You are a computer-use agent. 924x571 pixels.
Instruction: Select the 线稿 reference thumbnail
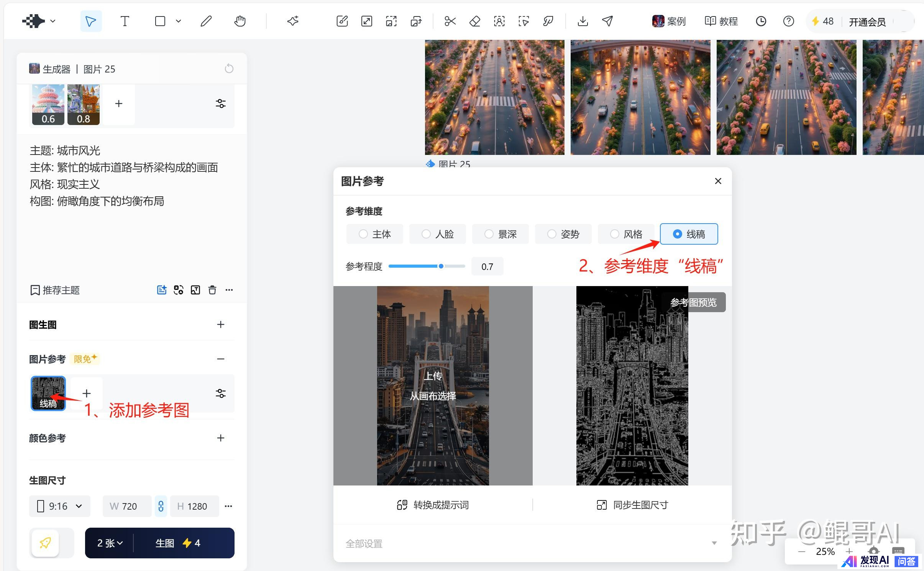coord(48,393)
